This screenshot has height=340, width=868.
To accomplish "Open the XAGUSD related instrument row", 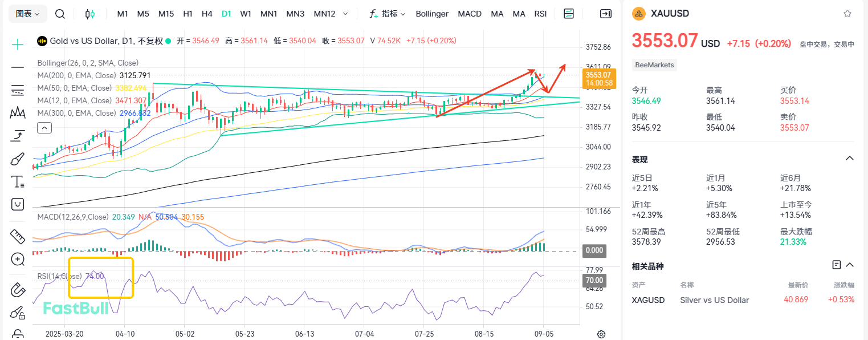I will [743, 299].
